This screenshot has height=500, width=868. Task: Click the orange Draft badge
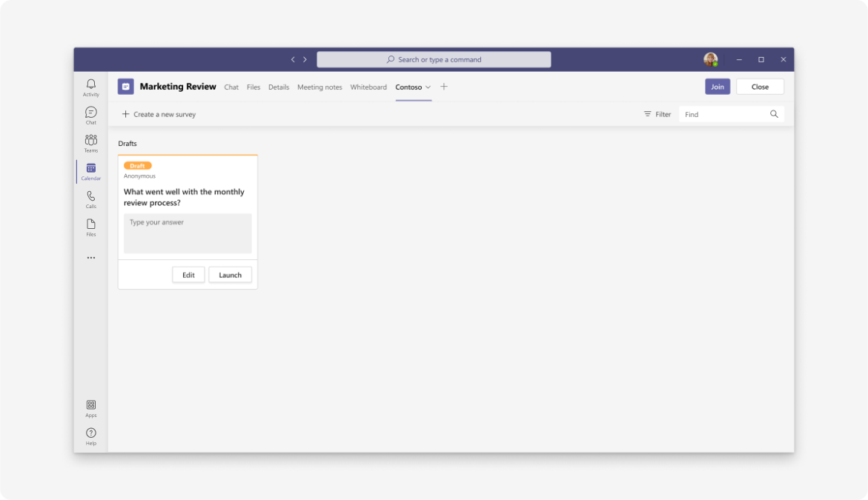point(137,165)
